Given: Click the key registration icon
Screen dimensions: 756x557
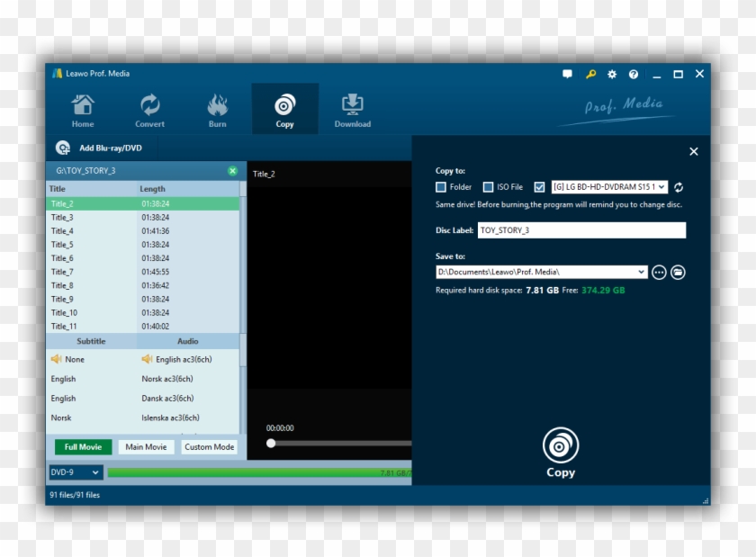Looking at the screenshot, I should tap(590, 74).
